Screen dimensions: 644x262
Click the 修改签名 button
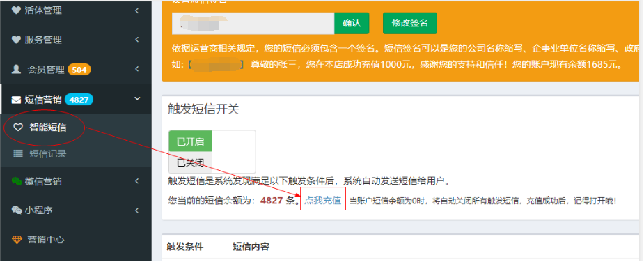pos(410,23)
